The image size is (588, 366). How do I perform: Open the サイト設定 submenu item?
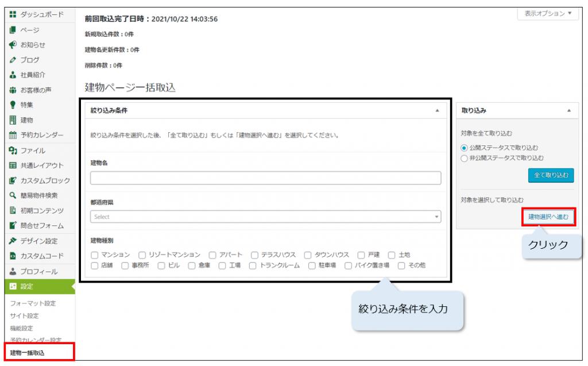tap(25, 315)
